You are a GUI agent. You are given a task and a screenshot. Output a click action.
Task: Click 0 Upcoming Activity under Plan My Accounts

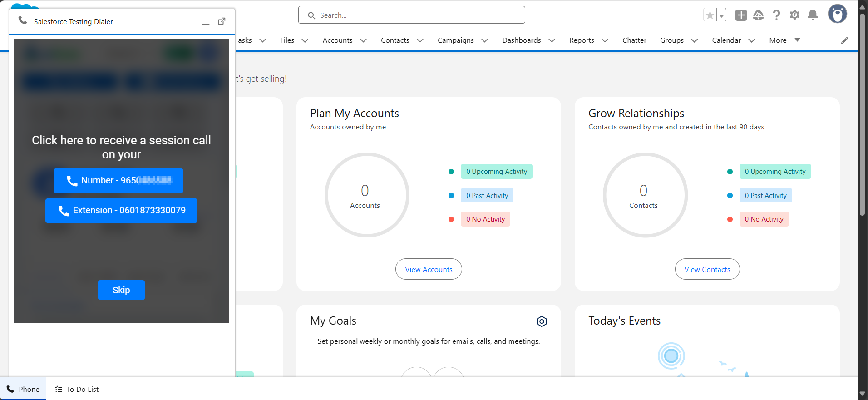tap(497, 172)
